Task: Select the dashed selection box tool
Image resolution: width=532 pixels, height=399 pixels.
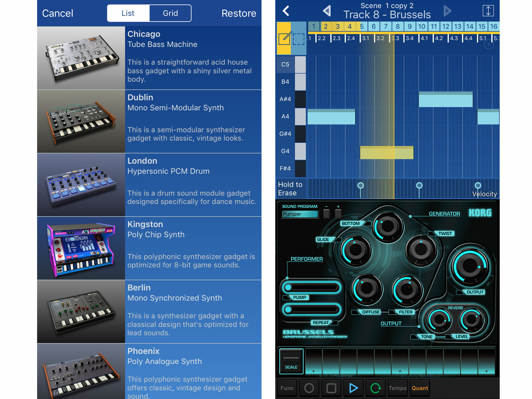Action: point(299,39)
